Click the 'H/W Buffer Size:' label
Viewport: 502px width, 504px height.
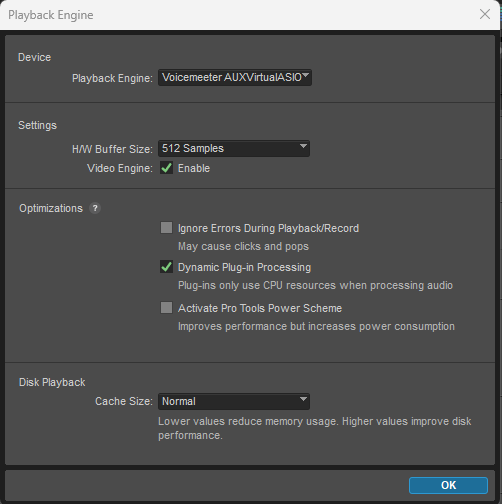112,149
